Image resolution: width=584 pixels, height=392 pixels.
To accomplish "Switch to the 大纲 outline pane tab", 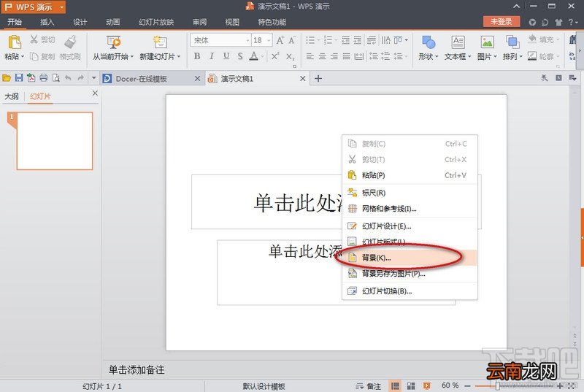I will point(12,96).
